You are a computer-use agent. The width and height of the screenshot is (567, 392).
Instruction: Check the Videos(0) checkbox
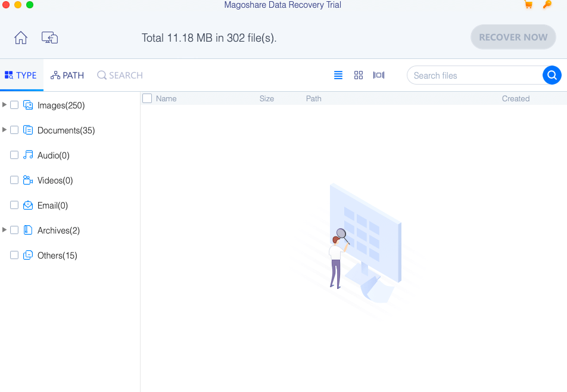[14, 180]
